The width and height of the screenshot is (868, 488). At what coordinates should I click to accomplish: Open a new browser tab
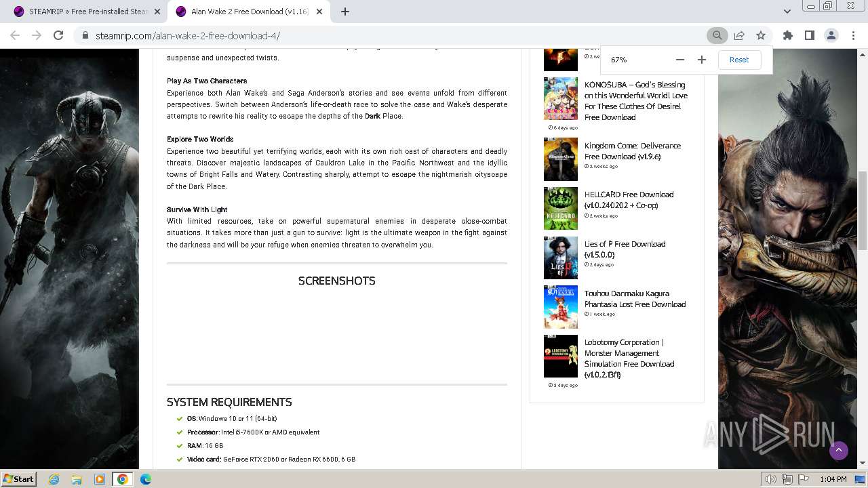coord(345,12)
